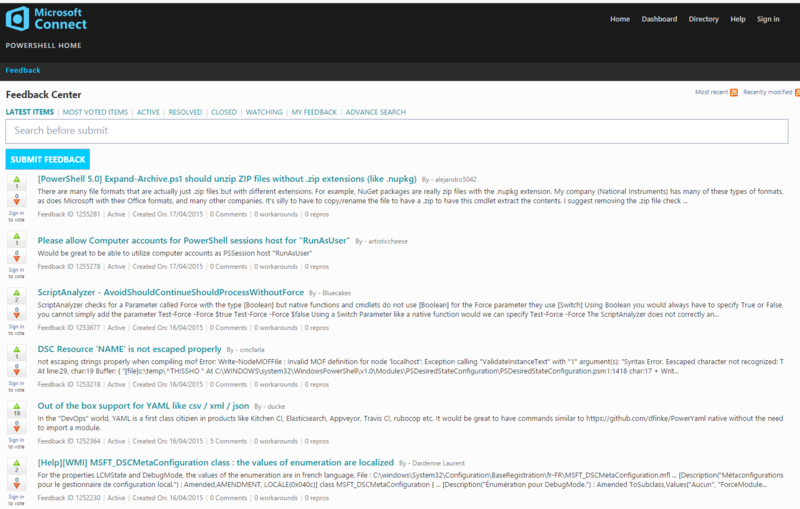Click 'Feedback ID 1252364' text
Viewport: 800px width, 509px height.
69,441
